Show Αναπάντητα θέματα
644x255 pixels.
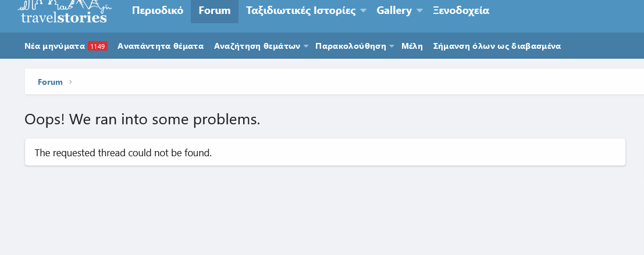tap(161, 46)
